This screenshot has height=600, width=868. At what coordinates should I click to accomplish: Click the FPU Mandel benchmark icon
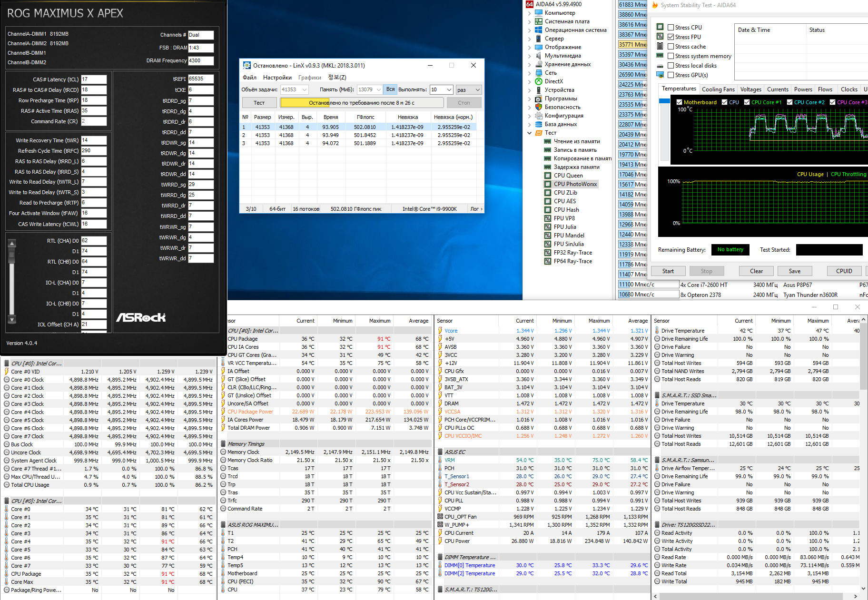click(548, 236)
